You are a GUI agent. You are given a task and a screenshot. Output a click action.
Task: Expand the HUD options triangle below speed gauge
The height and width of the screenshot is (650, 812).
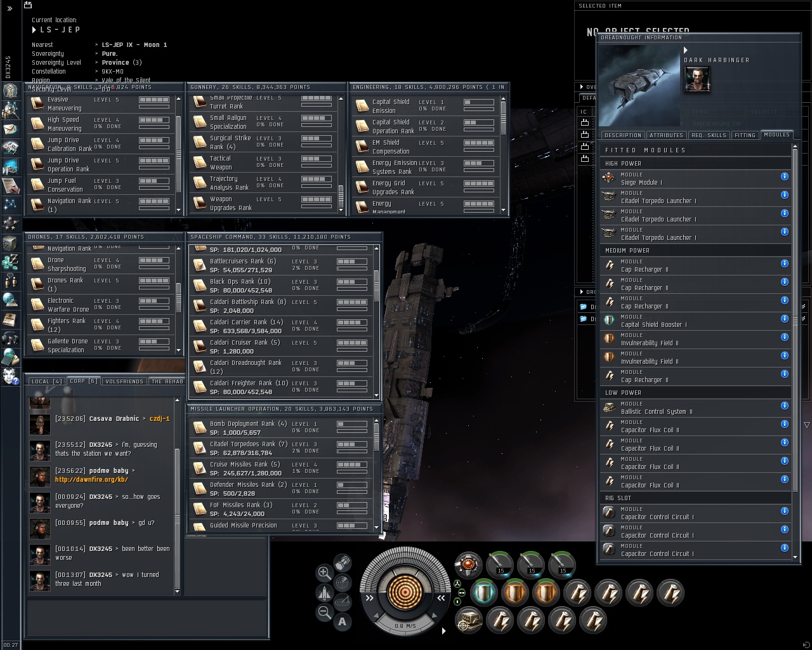(443, 631)
